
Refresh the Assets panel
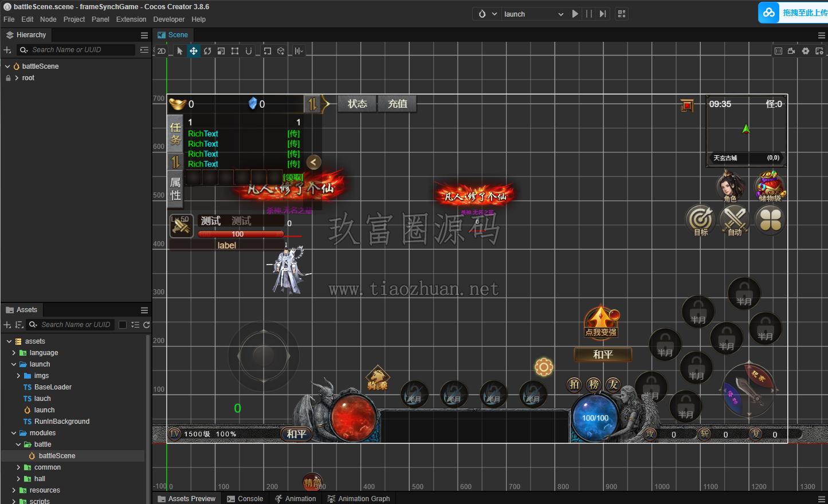coord(147,325)
